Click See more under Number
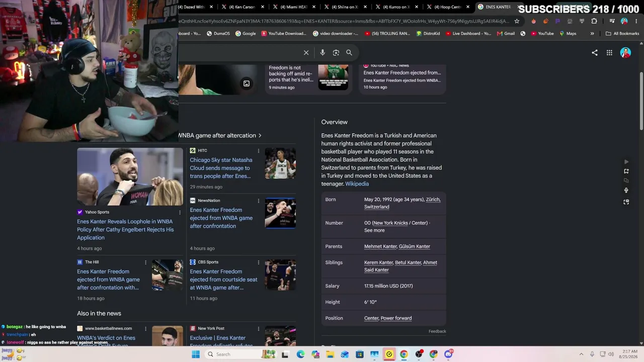Image resolution: width=644 pixels, height=362 pixels. click(x=374, y=231)
